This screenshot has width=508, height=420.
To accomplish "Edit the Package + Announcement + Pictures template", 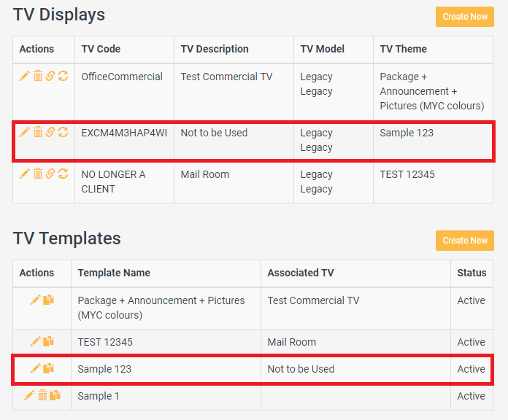I will 35,300.
